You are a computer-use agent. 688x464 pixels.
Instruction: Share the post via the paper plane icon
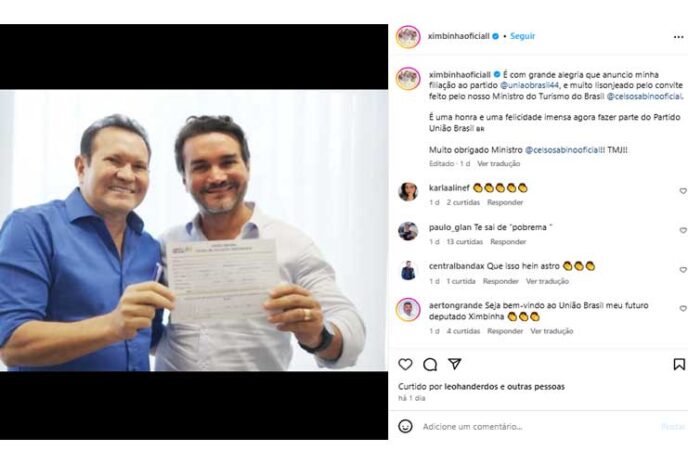[455, 364]
